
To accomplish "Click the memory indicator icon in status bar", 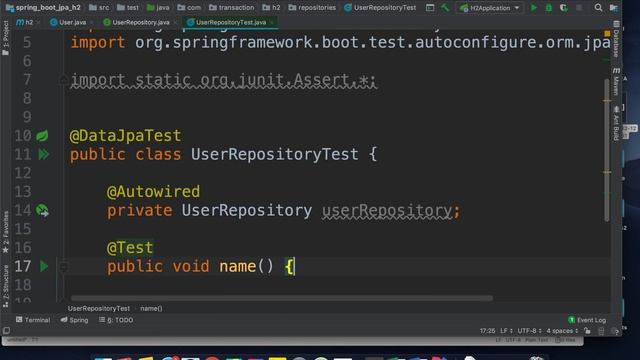I will coord(601,331).
